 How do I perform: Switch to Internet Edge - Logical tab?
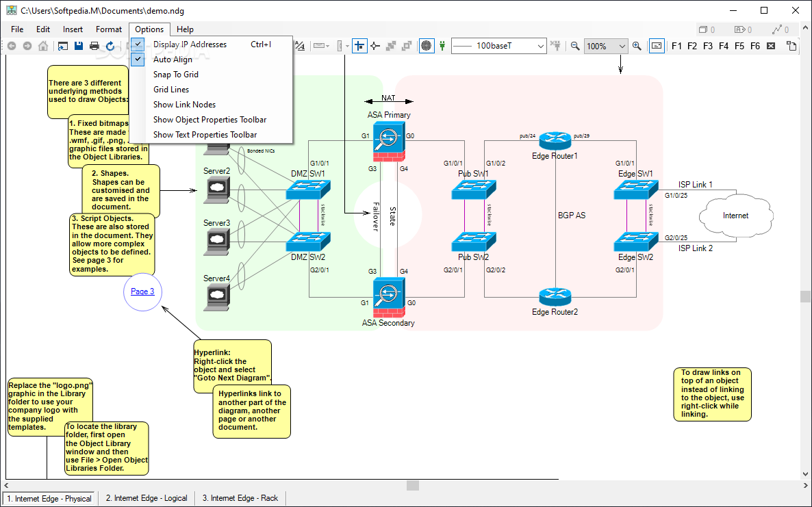147,498
